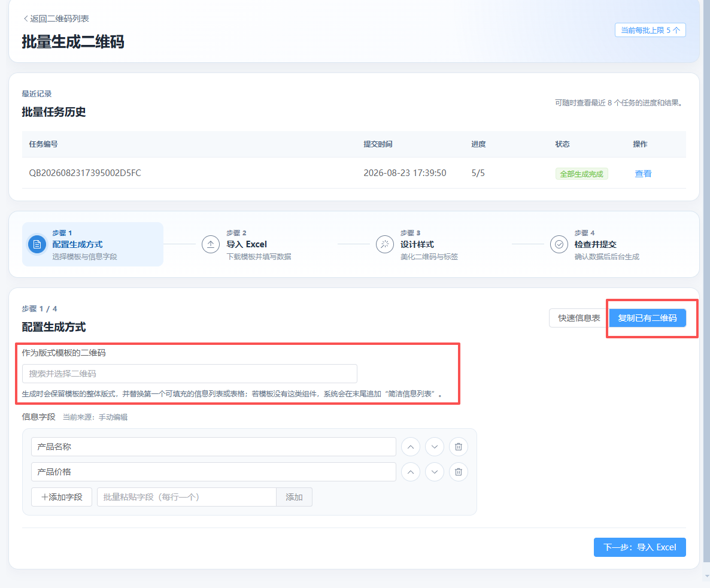Move 产品名称 field up

point(411,447)
